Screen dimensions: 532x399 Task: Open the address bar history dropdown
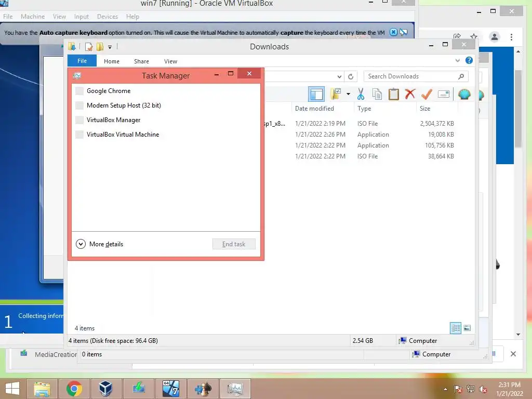click(339, 77)
